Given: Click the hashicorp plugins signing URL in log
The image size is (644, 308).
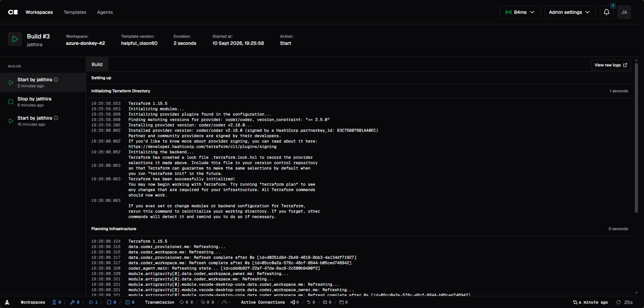Looking at the screenshot, I should pyautogui.click(x=202, y=147).
